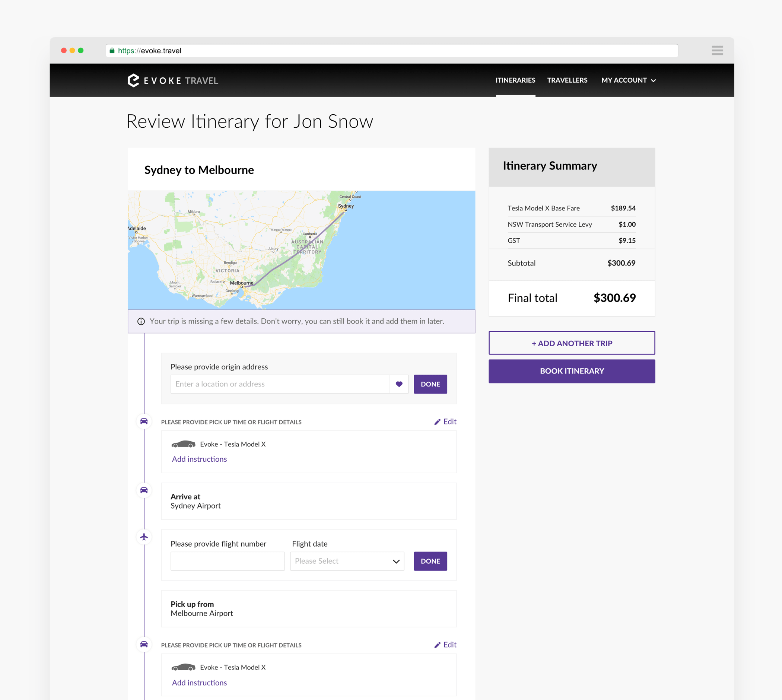Open the Itineraries tab

click(x=515, y=80)
